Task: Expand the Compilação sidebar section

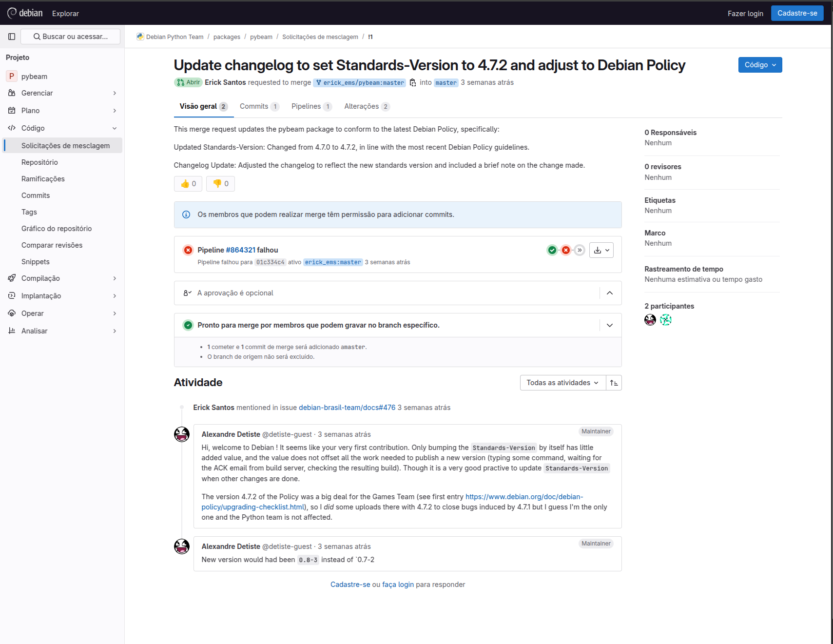Action: coord(62,278)
